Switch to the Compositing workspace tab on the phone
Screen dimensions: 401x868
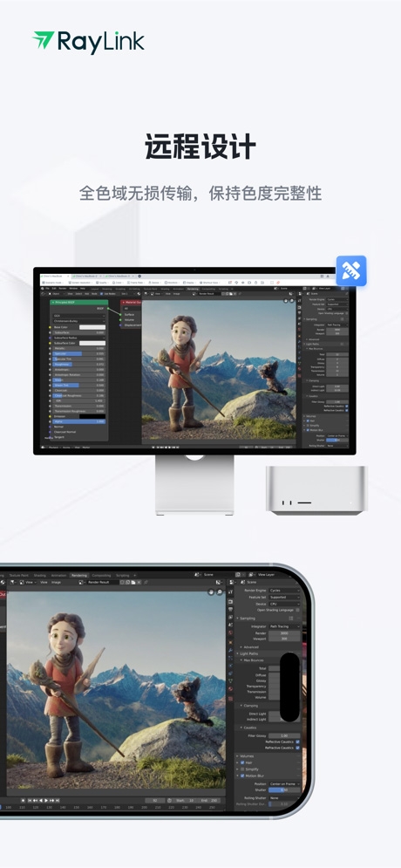pos(101,575)
